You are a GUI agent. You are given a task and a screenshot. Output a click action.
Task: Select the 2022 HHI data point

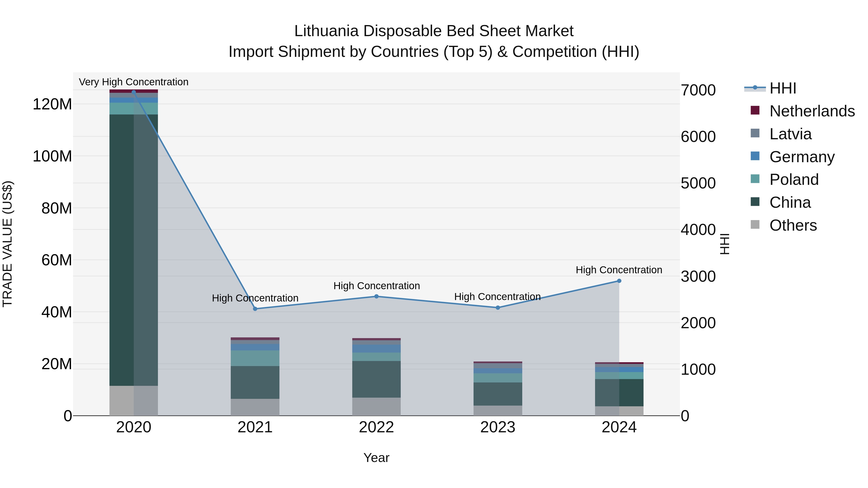point(376,296)
